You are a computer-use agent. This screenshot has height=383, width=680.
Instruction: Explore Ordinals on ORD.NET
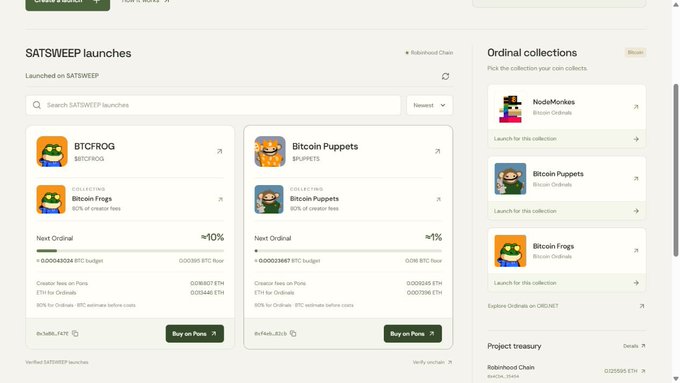[523, 306]
